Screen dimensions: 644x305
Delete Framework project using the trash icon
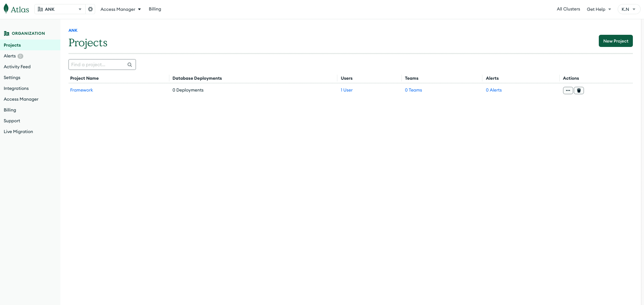[x=579, y=90]
